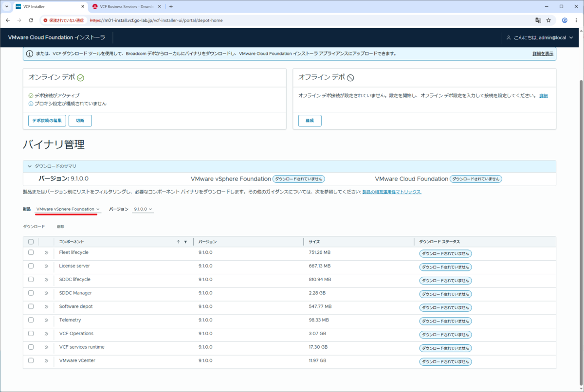The width and height of the screenshot is (584, 392).
Task: Click the info icon in the blue banner
Action: pyautogui.click(x=30, y=53)
